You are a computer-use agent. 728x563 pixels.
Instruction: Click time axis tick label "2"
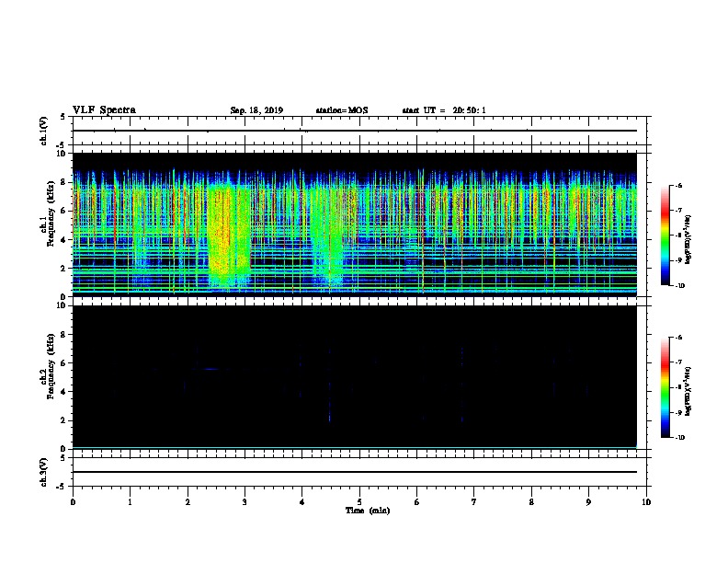point(188,502)
